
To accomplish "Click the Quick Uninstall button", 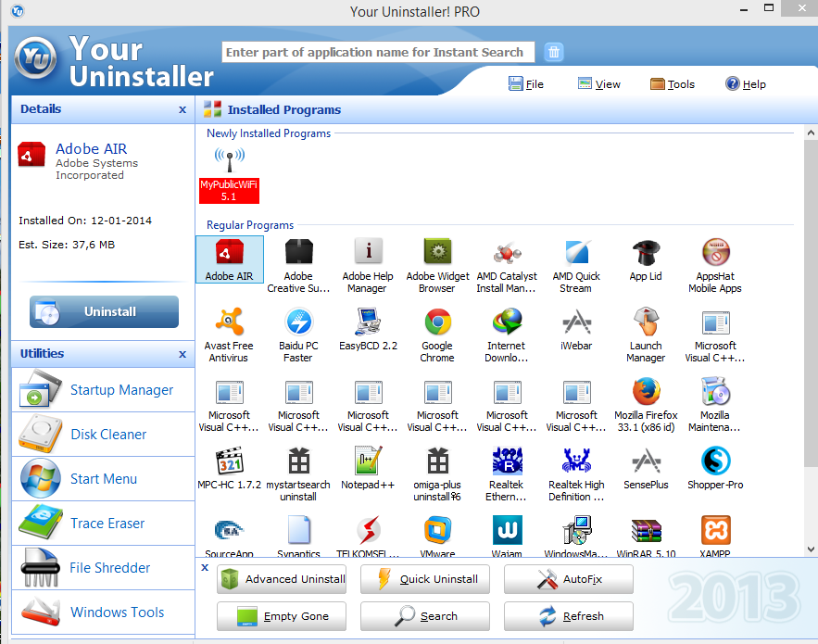I will pos(425,579).
